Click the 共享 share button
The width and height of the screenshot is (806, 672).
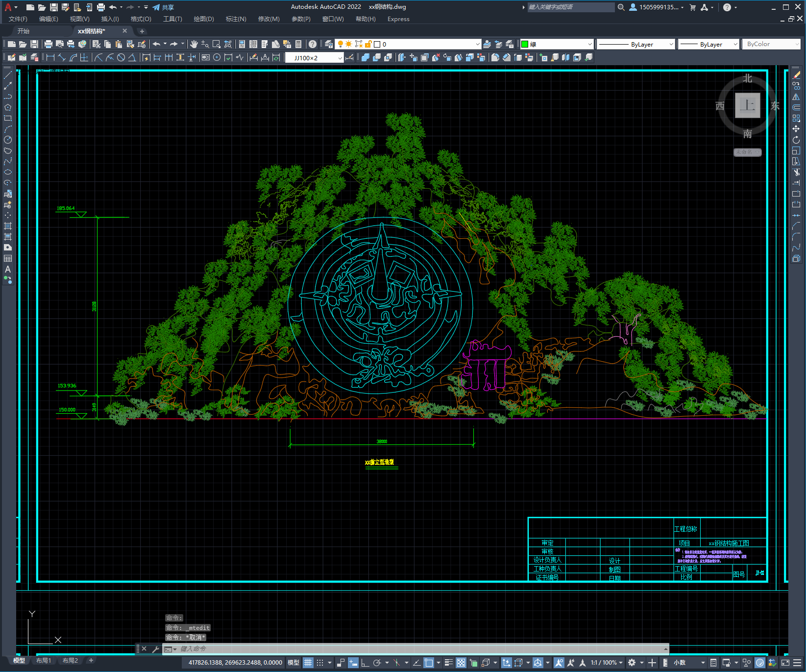[163, 7]
